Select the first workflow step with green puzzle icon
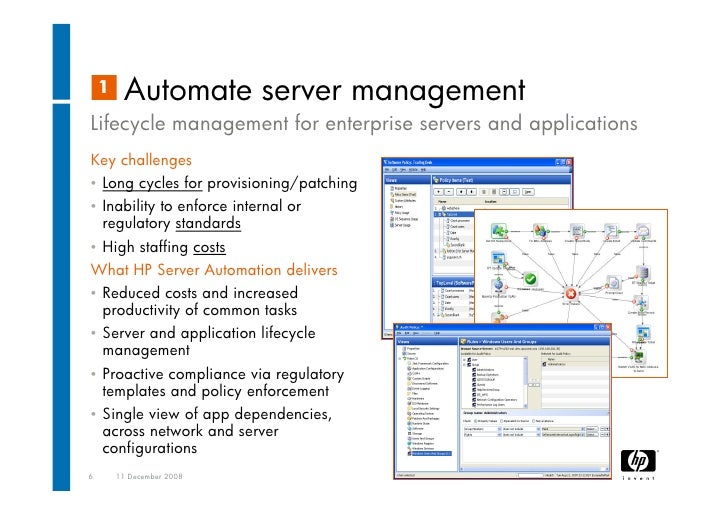 coord(499,231)
